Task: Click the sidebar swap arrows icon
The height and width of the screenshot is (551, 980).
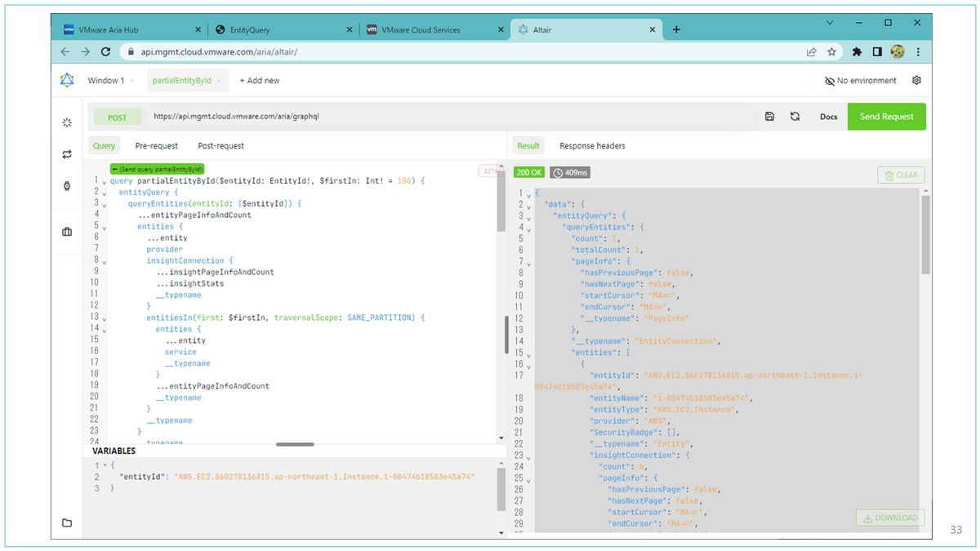Action: 67,153
